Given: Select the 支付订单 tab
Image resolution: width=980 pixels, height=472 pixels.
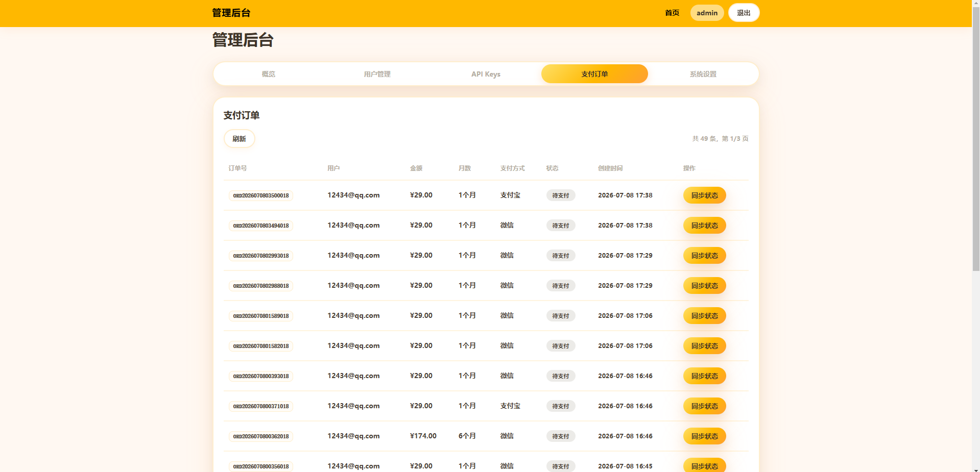Looking at the screenshot, I should (x=594, y=74).
